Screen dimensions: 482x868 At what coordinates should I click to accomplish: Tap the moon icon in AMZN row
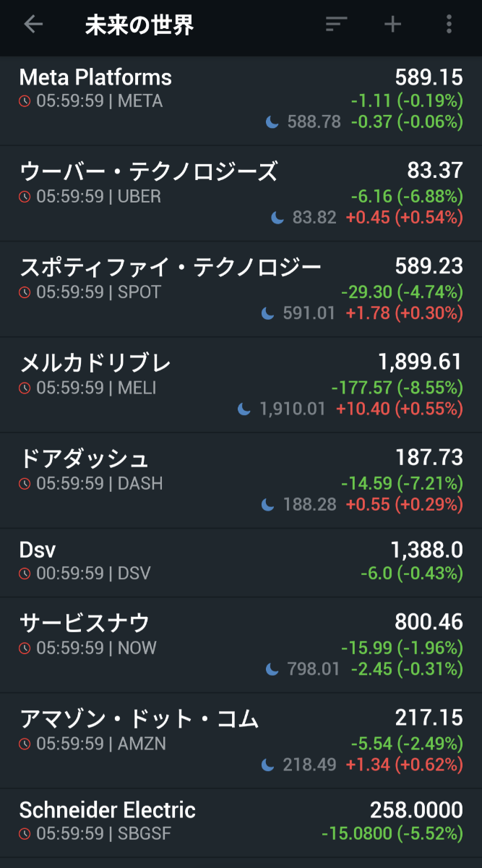coord(268,764)
